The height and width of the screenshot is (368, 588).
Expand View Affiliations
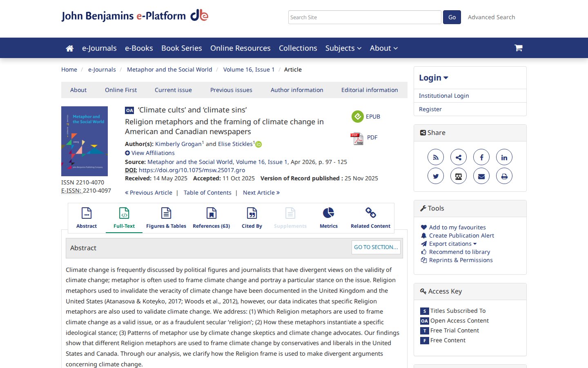(x=150, y=153)
